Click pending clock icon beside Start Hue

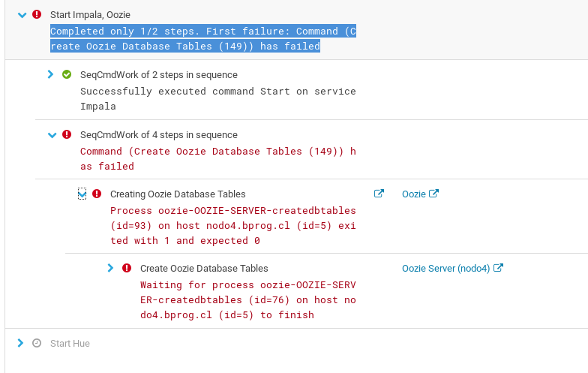pos(37,343)
